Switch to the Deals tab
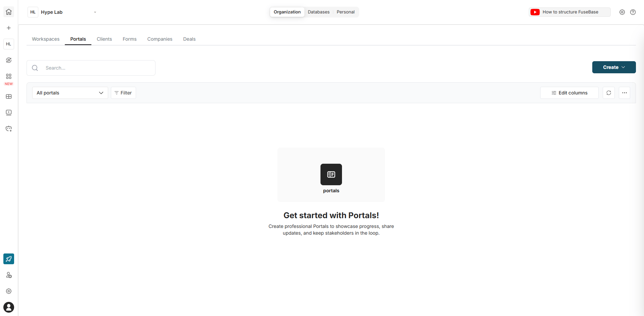 pyautogui.click(x=189, y=39)
